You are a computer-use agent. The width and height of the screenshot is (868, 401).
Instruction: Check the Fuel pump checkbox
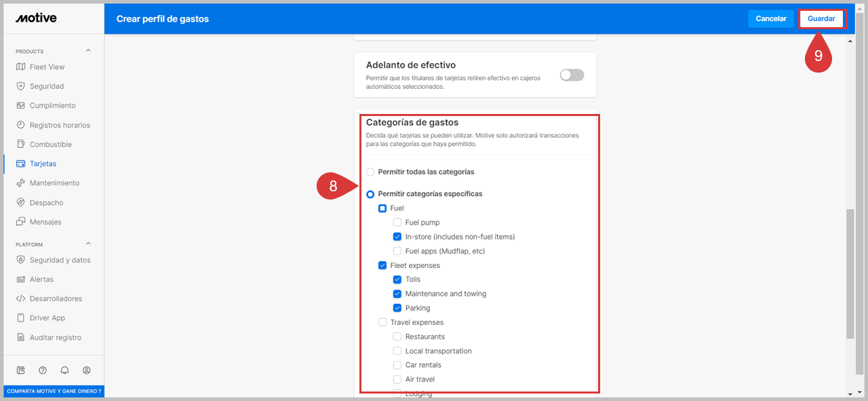point(397,223)
